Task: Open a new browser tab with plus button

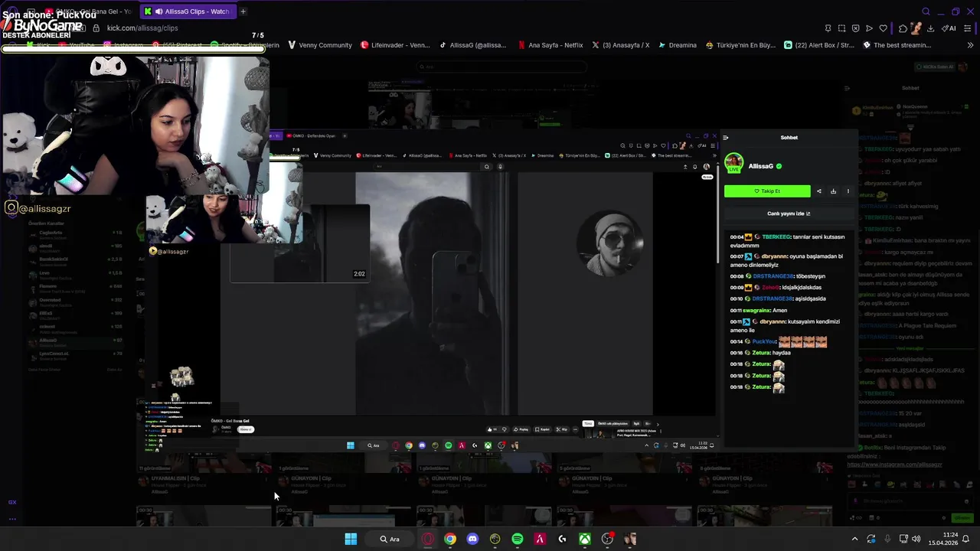Action: pyautogui.click(x=243, y=11)
